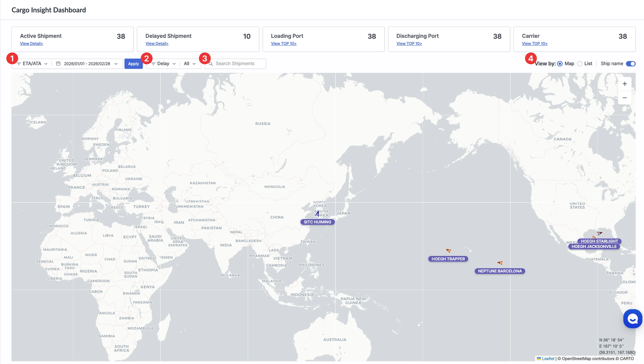644x364 pixels.
Task: Expand the Delay filter dropdown
Action: [x=164, y=63]
